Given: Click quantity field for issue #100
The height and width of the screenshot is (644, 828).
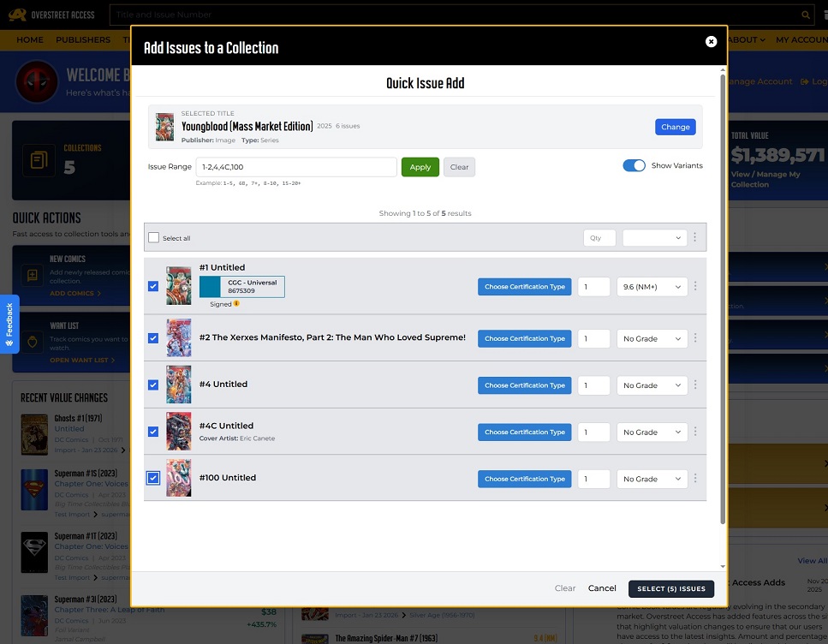Looking at the screenshot, I should 593,479.
